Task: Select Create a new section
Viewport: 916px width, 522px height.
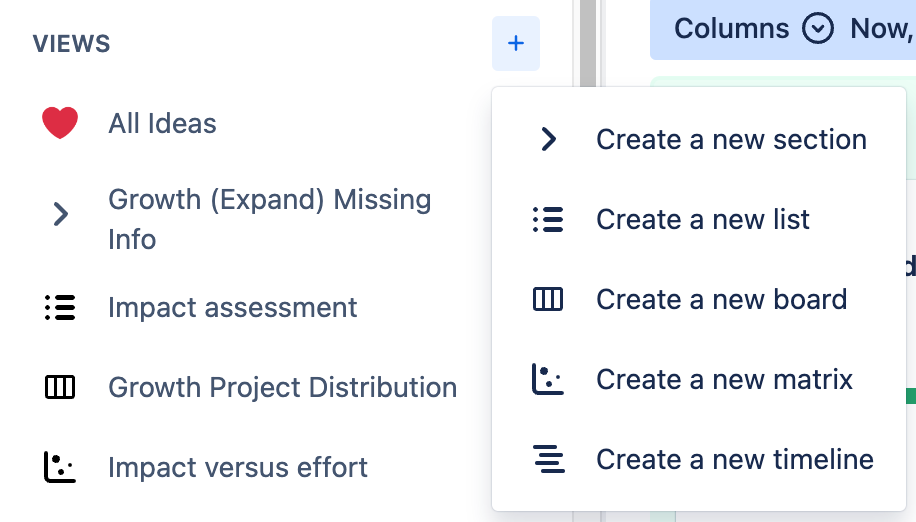Action: 731,139
